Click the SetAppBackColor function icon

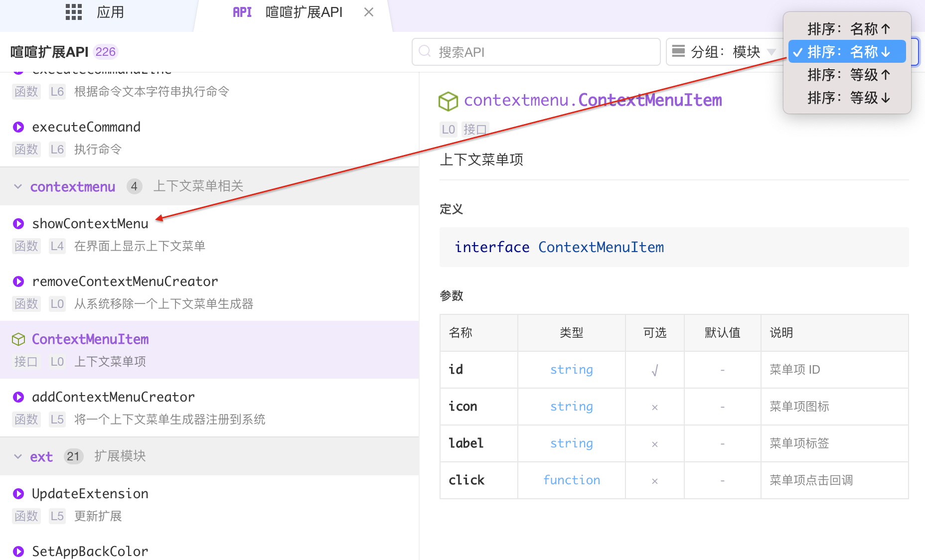tap(18, 552)
